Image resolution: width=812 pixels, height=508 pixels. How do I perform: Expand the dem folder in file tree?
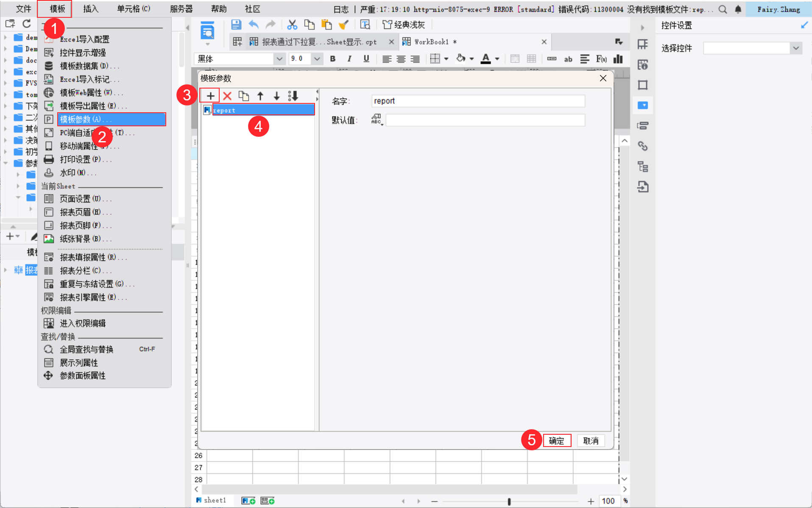6,37
